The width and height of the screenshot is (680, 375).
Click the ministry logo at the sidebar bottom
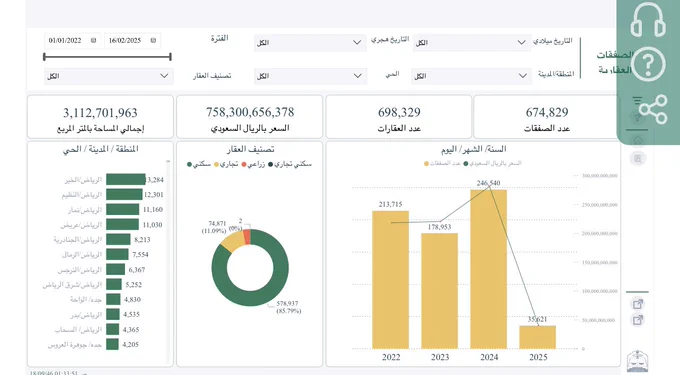[638, 361]
